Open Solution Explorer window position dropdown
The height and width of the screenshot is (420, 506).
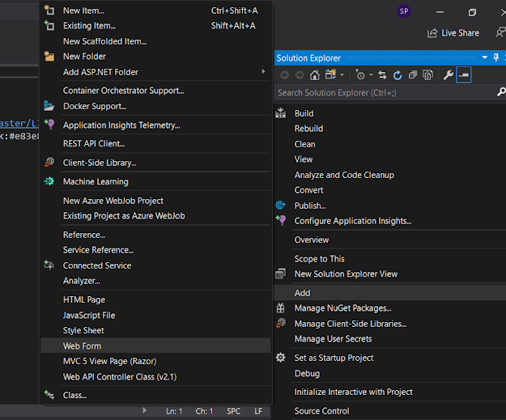click(484, 57)
